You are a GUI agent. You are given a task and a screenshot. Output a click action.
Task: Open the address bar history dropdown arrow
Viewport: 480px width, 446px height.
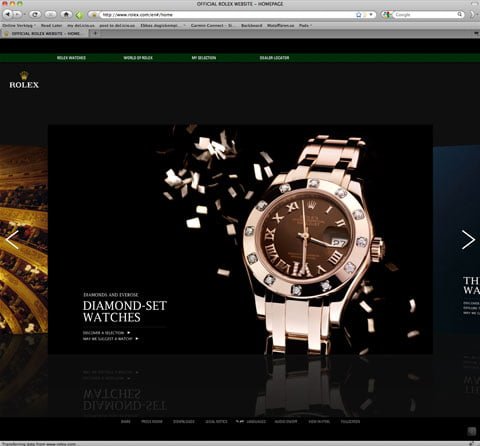point(371,15)
